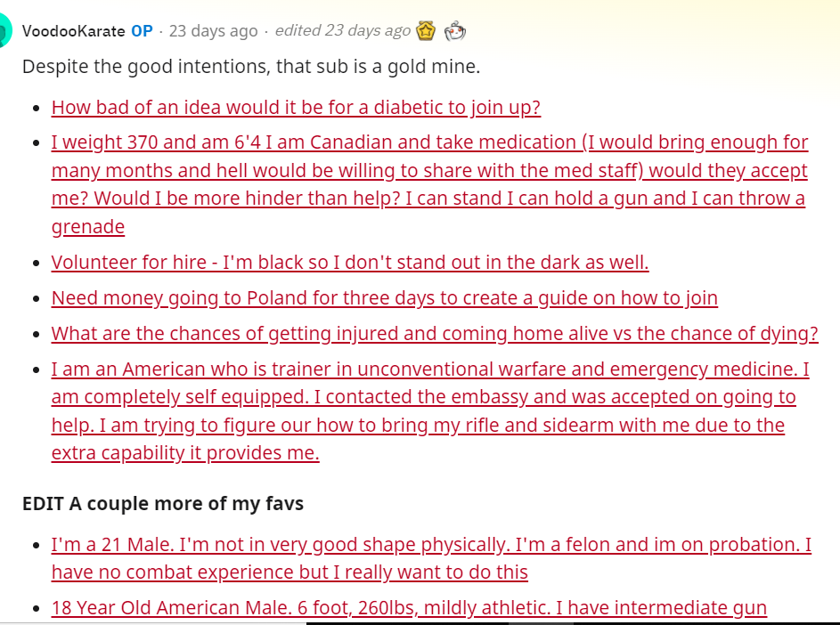Click the bullet beside "Volunteer for hire"
The image size is (840, 625).
[37, 264]
